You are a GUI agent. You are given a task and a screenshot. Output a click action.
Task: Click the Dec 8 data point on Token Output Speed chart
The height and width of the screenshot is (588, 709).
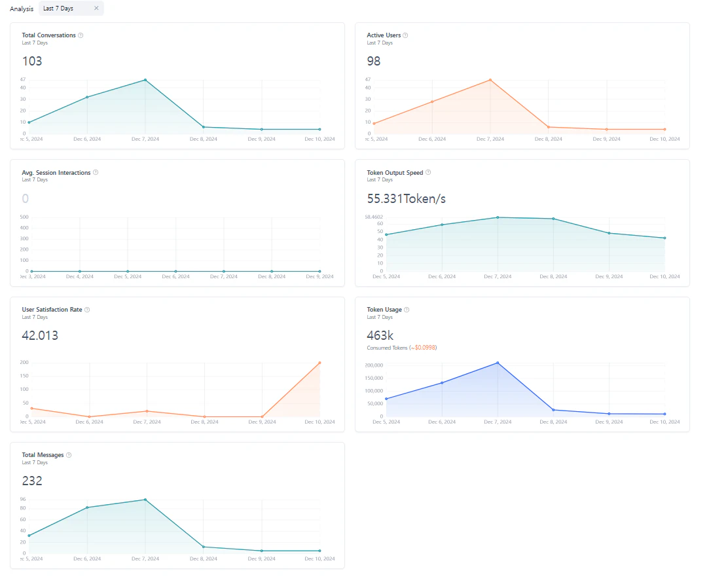[x=553, y=219]
